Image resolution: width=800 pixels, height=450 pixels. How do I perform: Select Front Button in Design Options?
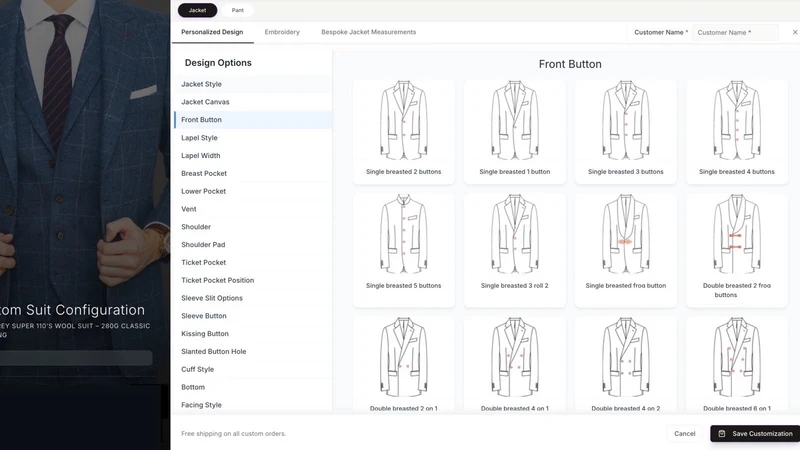point(253,120)
